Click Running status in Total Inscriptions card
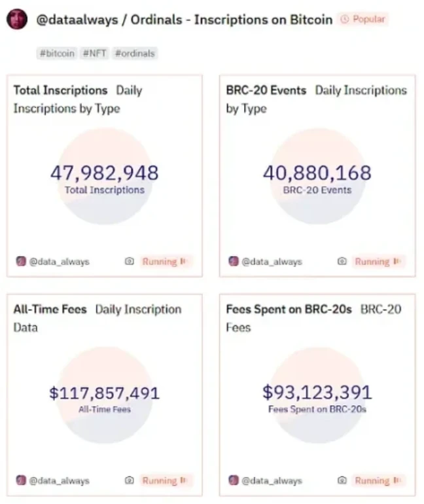The image size is (424, 504). [164, 261]
